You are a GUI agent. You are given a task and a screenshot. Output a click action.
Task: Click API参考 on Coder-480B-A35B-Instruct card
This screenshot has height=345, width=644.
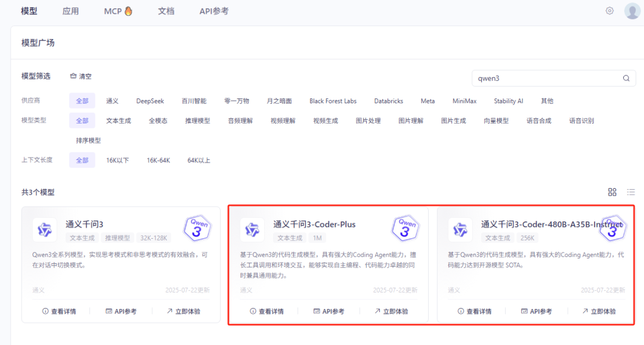click(x=537, y=312)
